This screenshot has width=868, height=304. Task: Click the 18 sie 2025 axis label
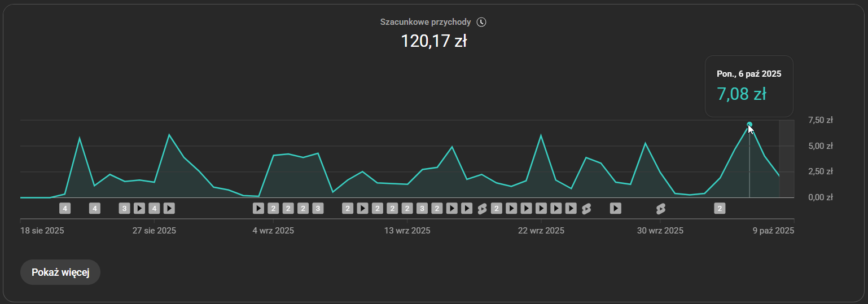[x=42, y=231]
